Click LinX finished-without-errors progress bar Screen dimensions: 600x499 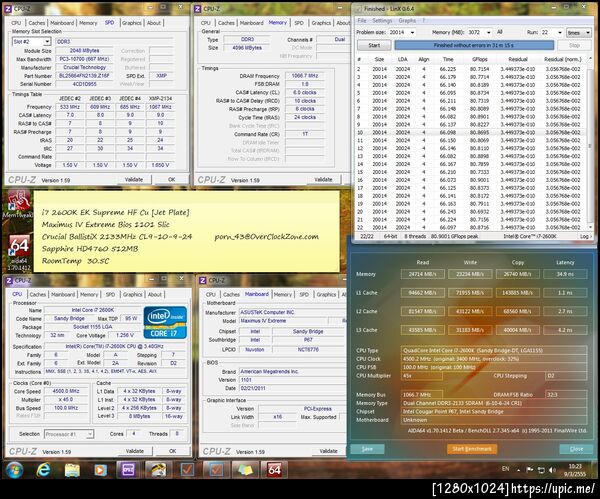[474, 46]
